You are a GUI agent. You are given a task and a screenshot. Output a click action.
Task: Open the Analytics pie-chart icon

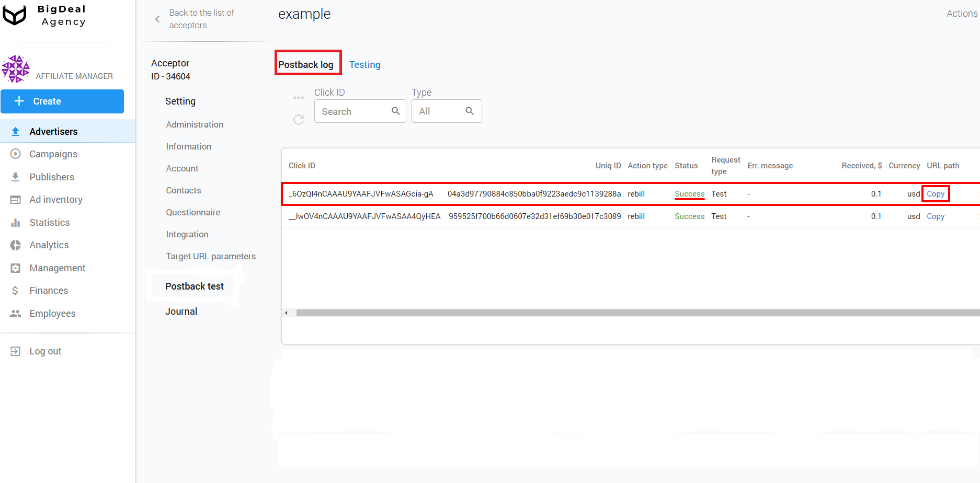pos(15,245)
